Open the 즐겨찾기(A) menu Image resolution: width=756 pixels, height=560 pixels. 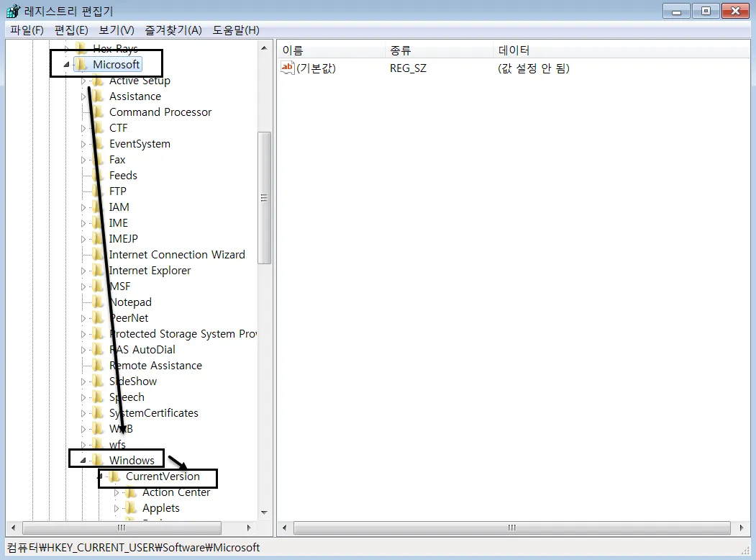click(x=173, y=30)
